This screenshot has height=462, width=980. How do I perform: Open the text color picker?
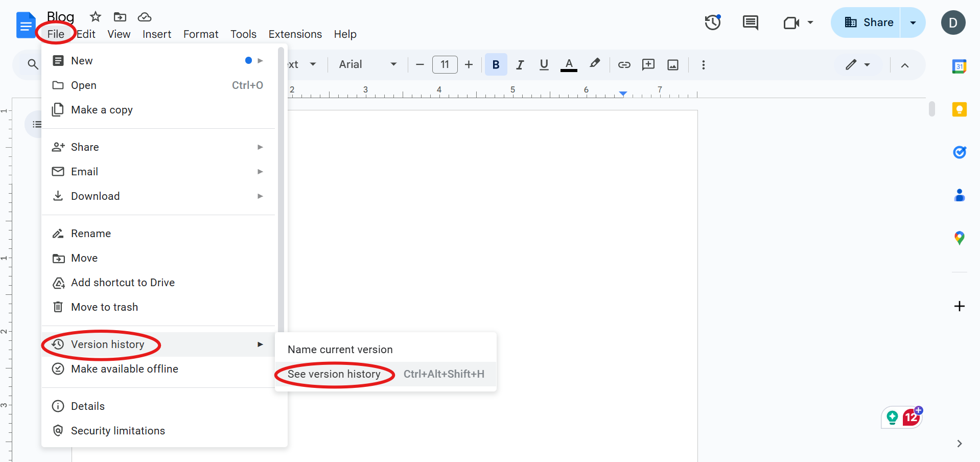(568, 64)
